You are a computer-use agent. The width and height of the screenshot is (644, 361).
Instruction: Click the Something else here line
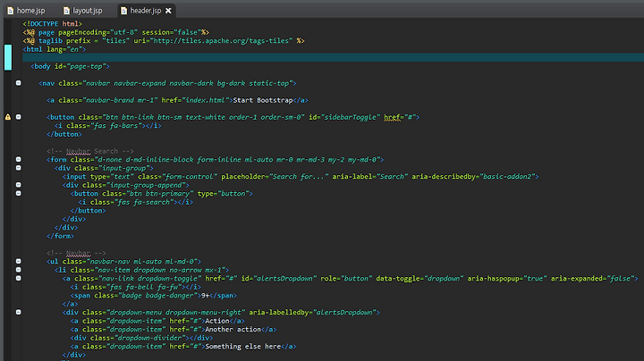tap(183, 346)
